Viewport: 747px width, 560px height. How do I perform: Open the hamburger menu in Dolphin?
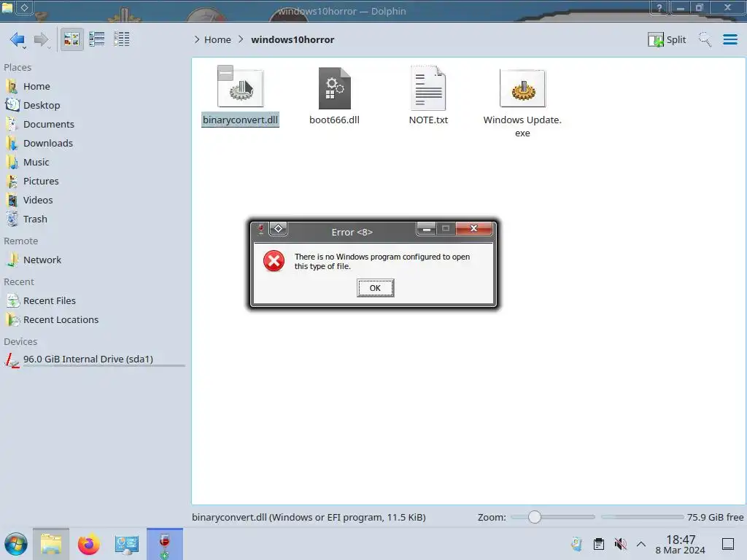(x=729, y=39)
